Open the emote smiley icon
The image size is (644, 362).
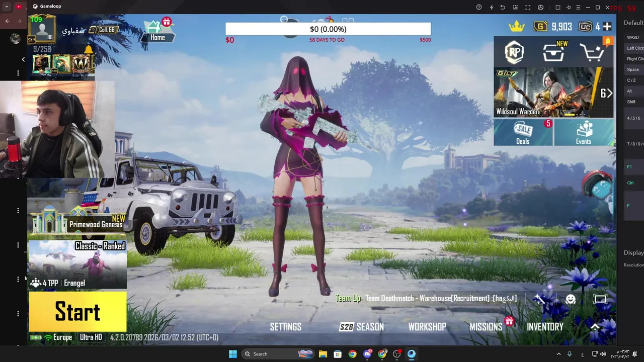(571, 299)
